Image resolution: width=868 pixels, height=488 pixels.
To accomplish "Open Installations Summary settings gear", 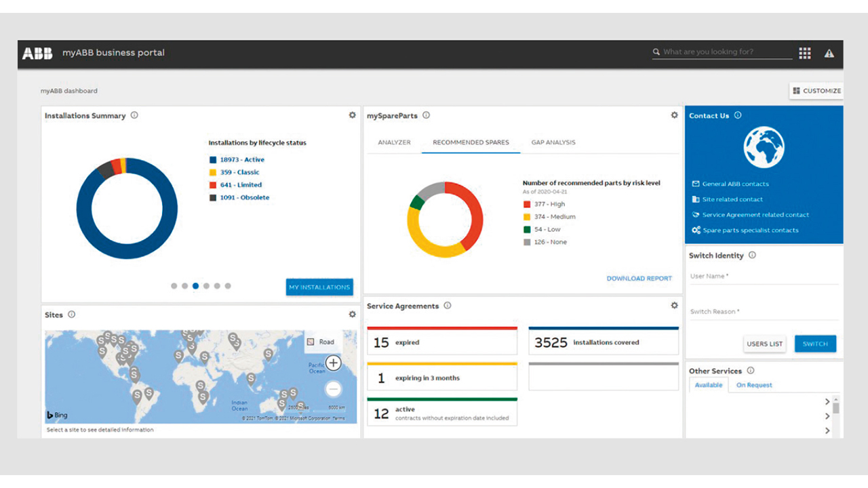I will pyautogui.click(x=352, y=115).
